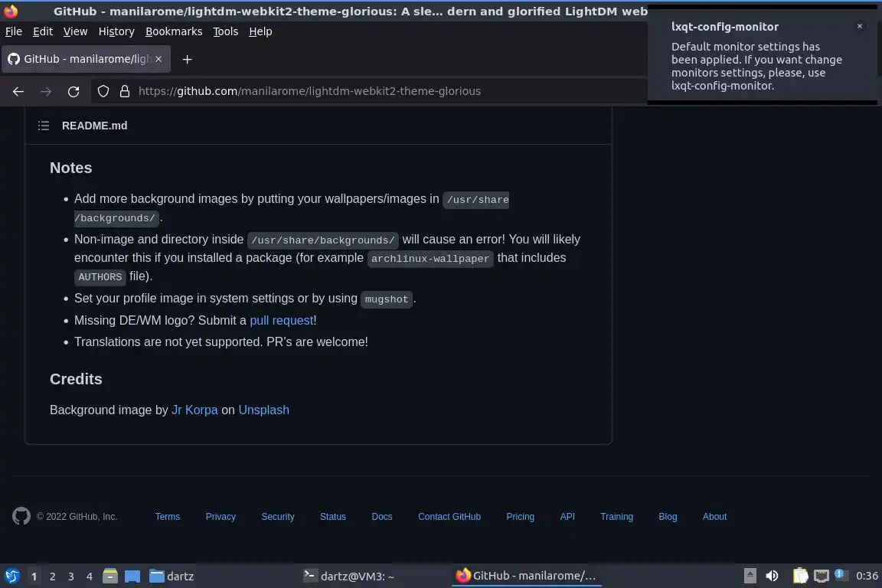Screen dimensions: 882x588
Task: Open the File menu
Action: pos(14,31)
